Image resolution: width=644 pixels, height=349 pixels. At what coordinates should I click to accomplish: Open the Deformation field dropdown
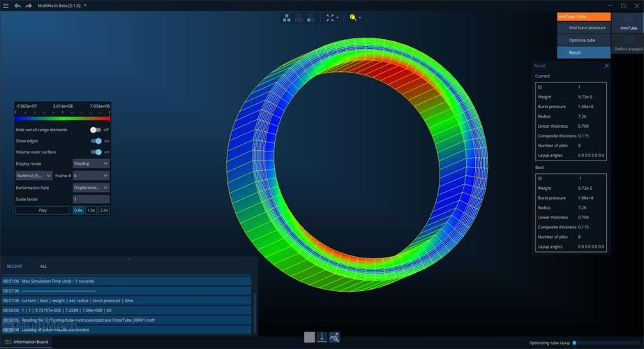[x=91, y=188]
